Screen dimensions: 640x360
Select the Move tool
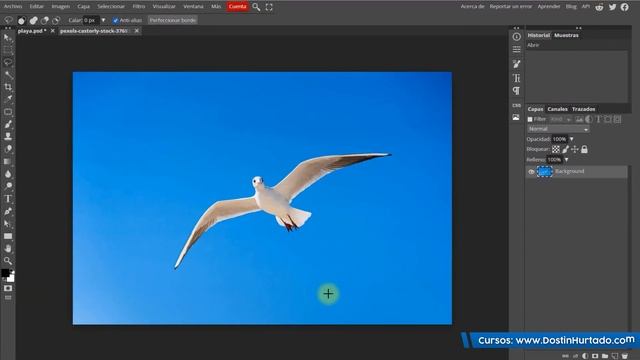coord(8,38)
